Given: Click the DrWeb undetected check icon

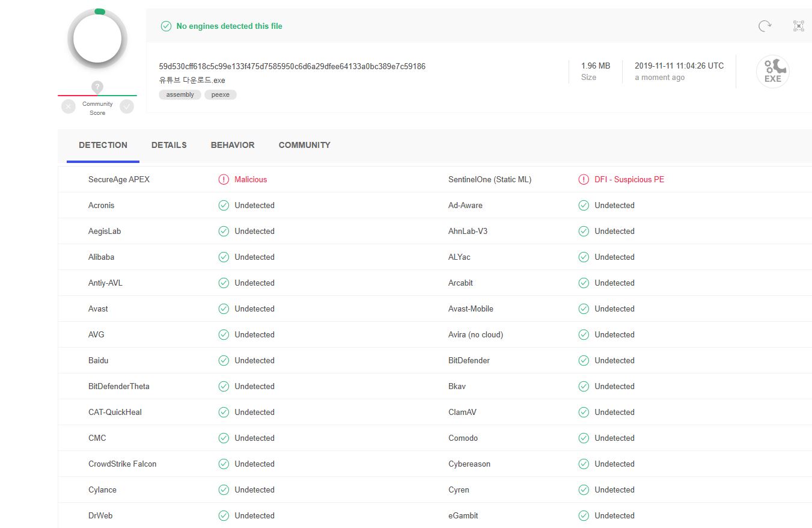Looking at the screenshot, I should (224, 515).
